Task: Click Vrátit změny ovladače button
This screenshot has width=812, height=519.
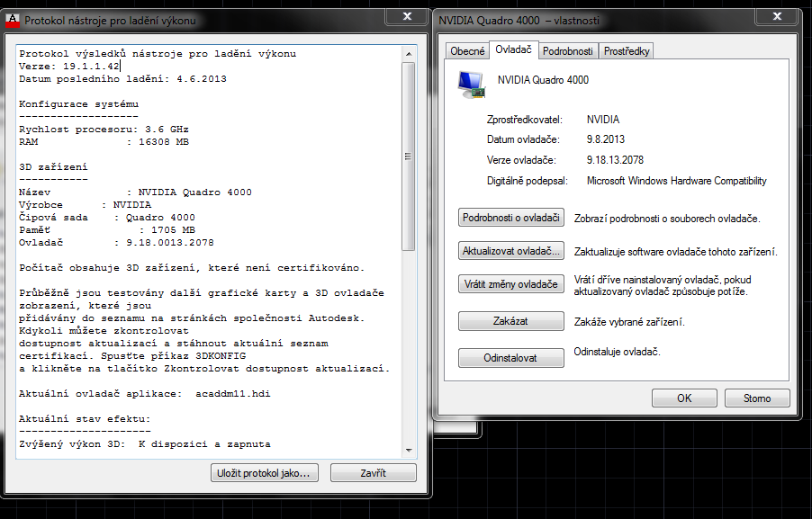Action: pyautogui.click(x=511, y=284)
